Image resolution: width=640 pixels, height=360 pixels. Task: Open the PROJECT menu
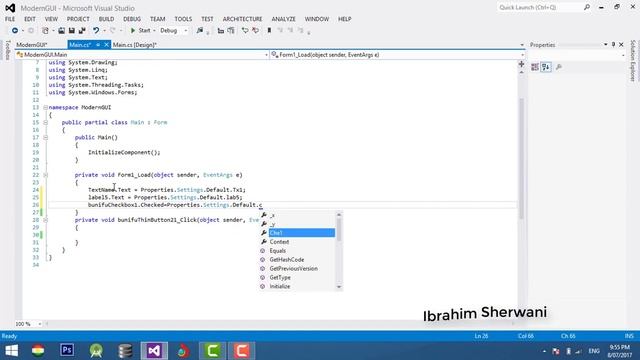click(x=78, y=19)
